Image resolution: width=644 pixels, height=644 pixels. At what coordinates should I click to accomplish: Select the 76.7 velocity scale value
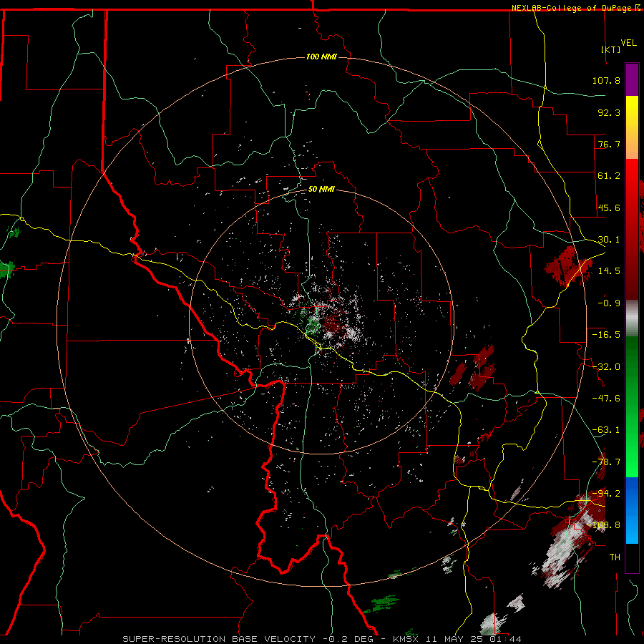[x=609, y=144]
